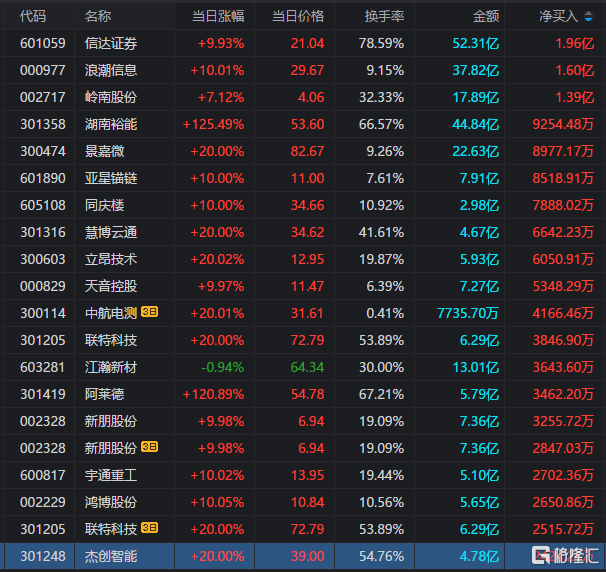
Task: Click net buy value 6050.91万
Action: point(563,259)
